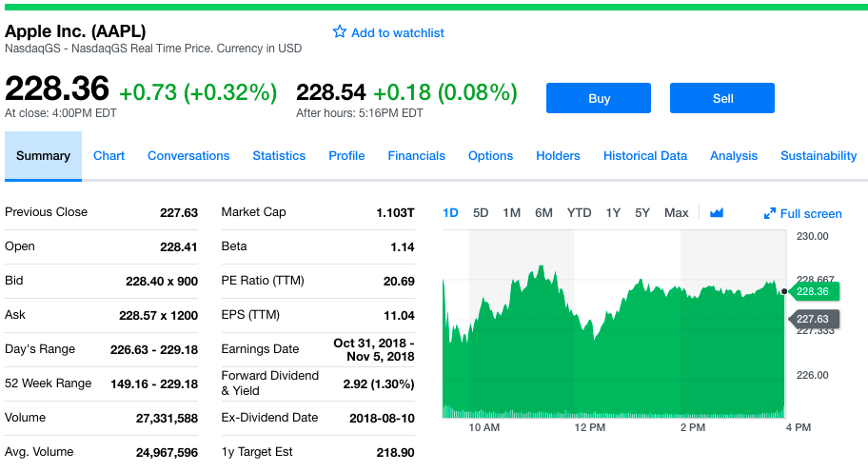Click the PE Ratio value 20.69
This screenshot has width=868, height=472.
pos(399,282)
